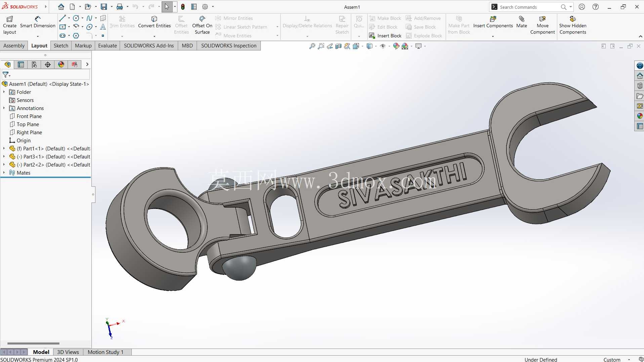Click the Previous View icon
This screenshot has width=644, height=362.
pos(330,46)
